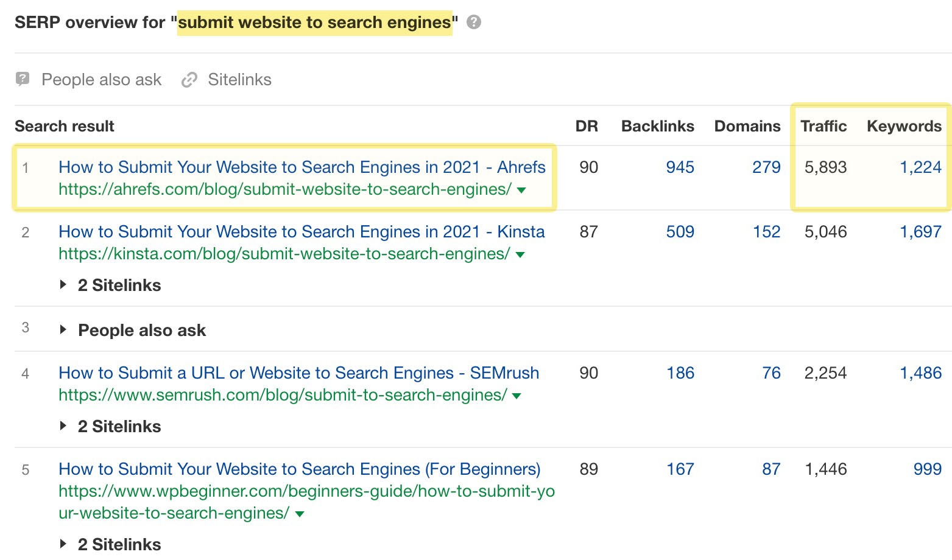Click the Traffic column header

pos(823,126)
